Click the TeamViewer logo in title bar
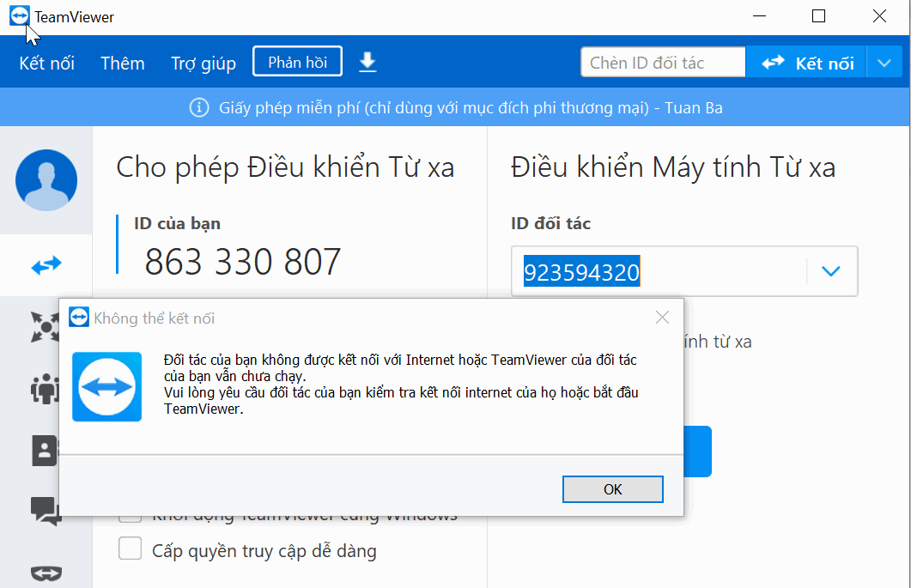 pyautogui.click(x=19, y=16)
